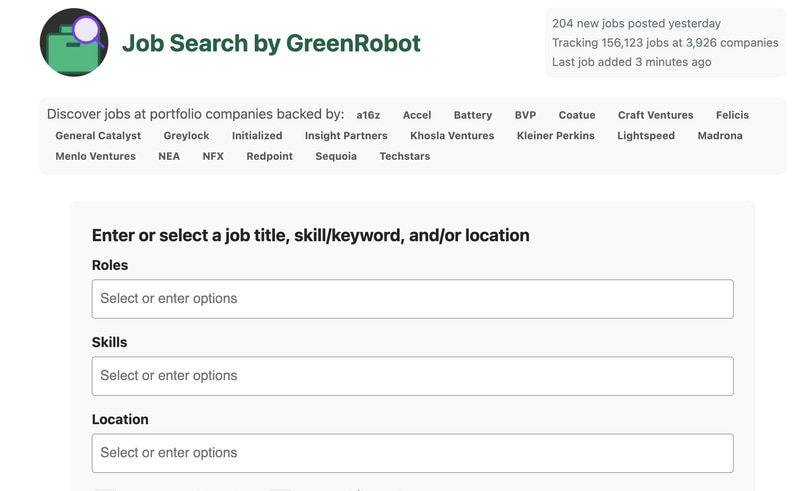Image resolution: width=799 pixels, height=491 pixels.
Task: Open the Location options combo box
Action: click(412, 453)
